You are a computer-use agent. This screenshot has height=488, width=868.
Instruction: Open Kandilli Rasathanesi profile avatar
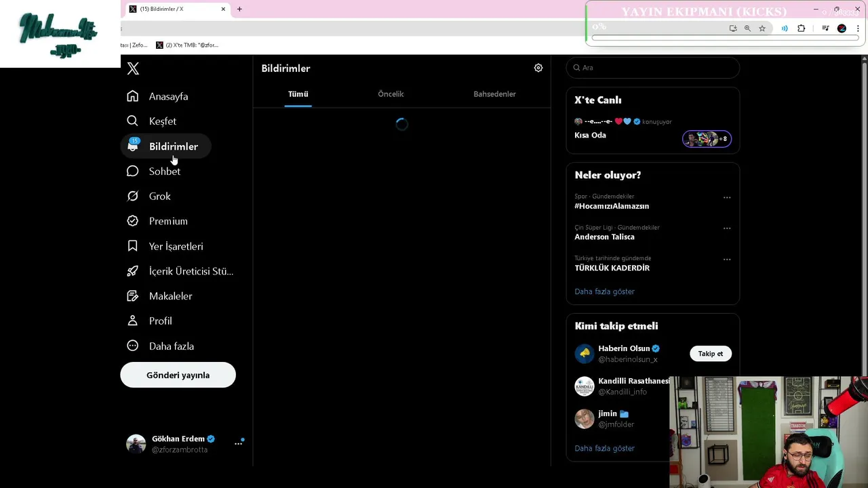(x=585, y=386)
